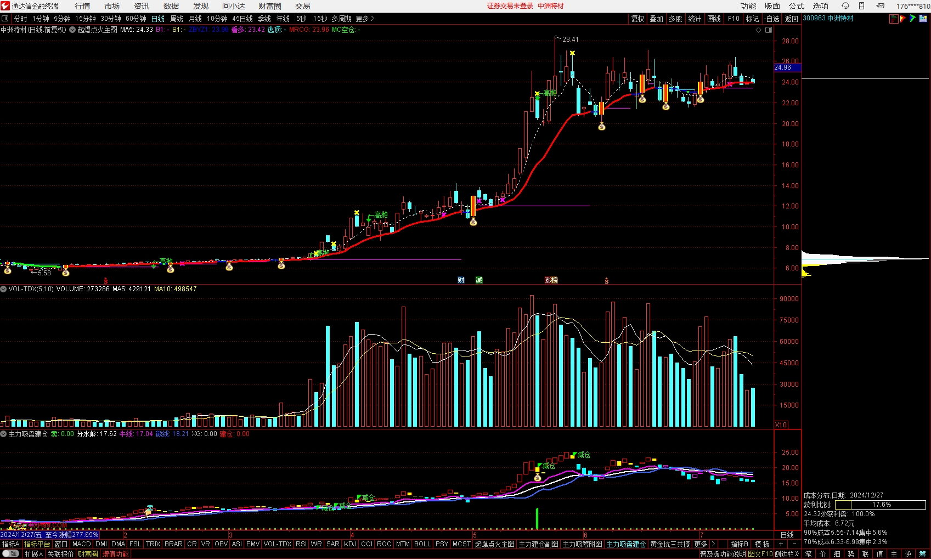Viewport: 931px width, 560px height.
Task: Click the 减 marker on the date axis
Action: pos(479,280)
